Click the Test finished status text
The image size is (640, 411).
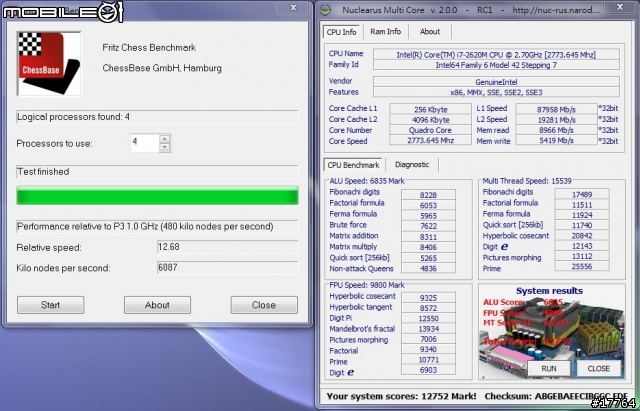point(43,172)
